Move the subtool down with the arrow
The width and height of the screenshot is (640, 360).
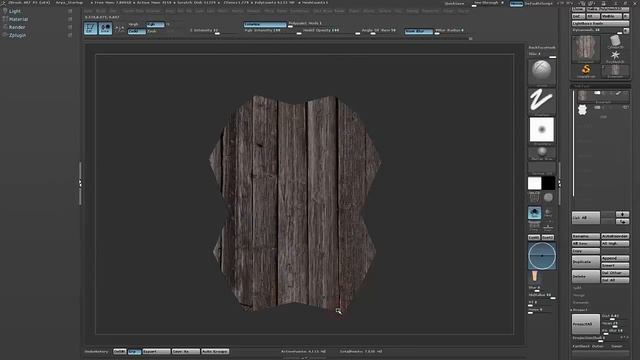tap(622, 222)
